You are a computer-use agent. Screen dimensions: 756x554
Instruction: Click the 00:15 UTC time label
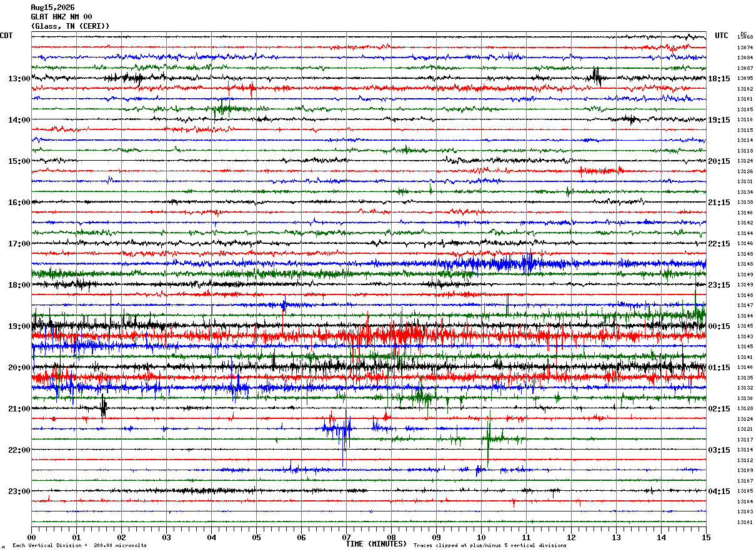coord(719,326)
